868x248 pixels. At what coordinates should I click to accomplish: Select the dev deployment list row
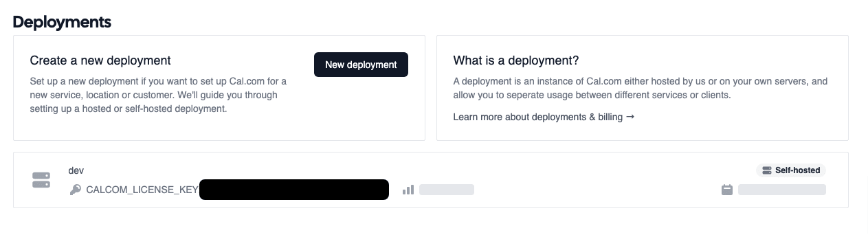click(x=431, y=180)
